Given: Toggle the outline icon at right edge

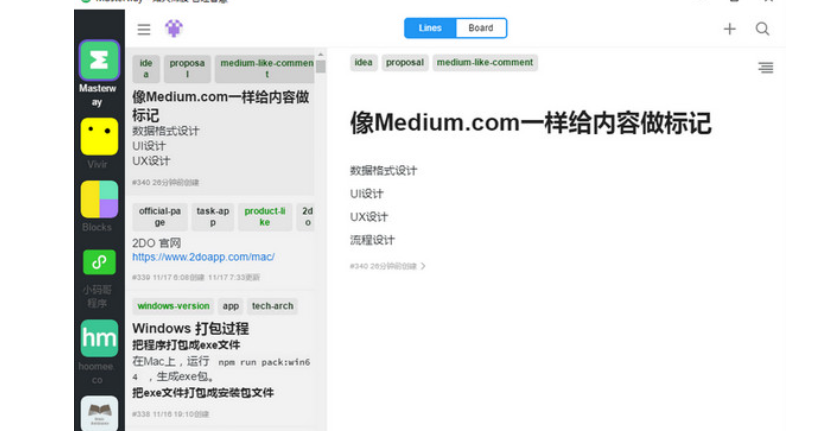Looking at the screenshot, I should (765, 67).
